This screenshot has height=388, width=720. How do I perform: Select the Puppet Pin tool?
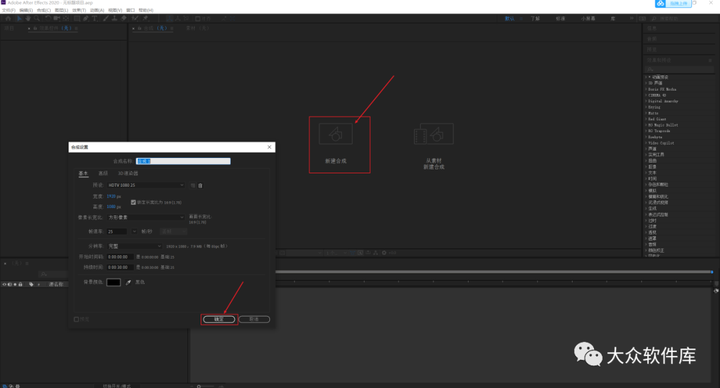pos(145,18)
